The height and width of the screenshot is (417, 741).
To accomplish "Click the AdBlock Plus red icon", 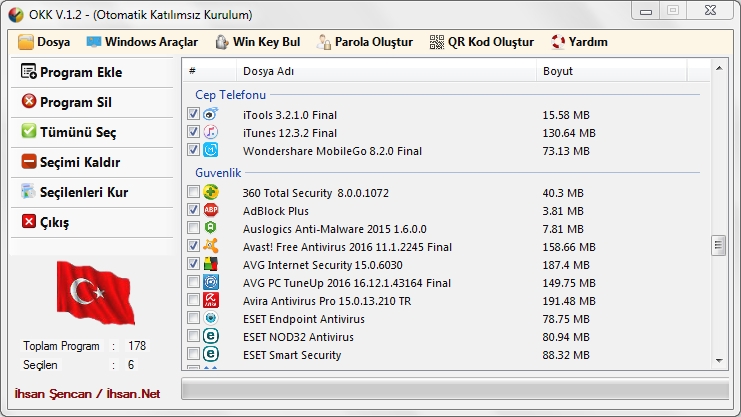I will point(211,210).
